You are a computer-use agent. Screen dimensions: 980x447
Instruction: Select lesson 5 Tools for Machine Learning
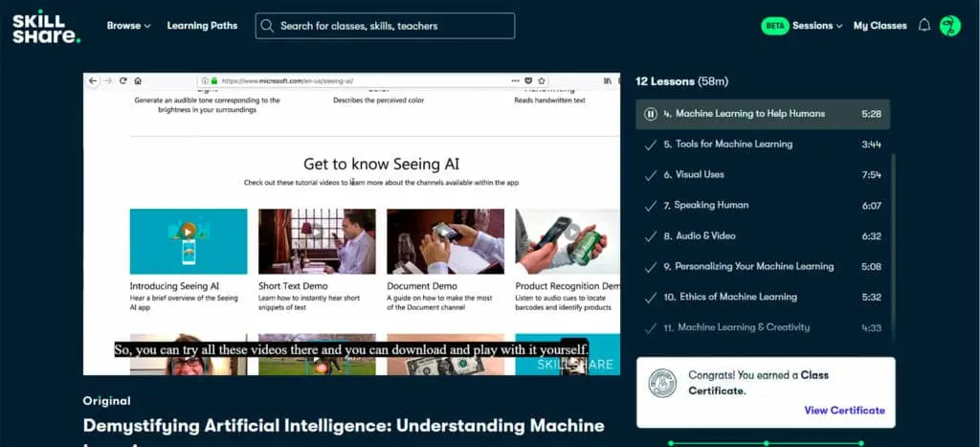pos(763,145)
